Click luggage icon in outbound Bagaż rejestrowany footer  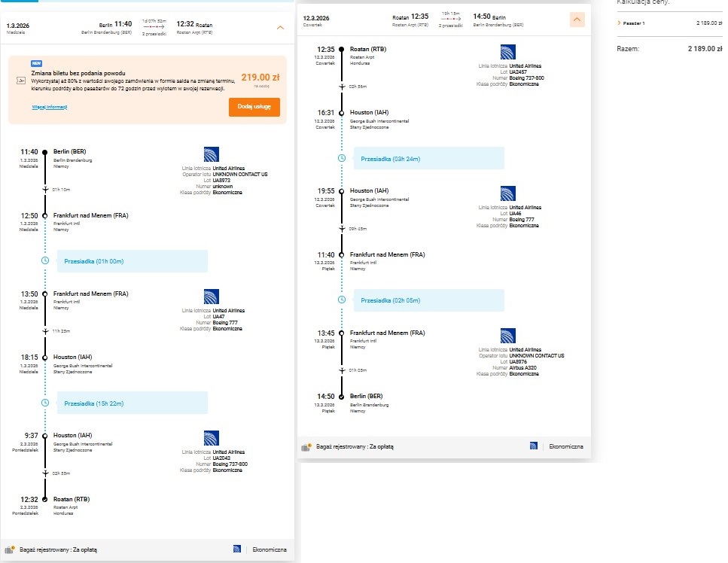coord(10,549)
